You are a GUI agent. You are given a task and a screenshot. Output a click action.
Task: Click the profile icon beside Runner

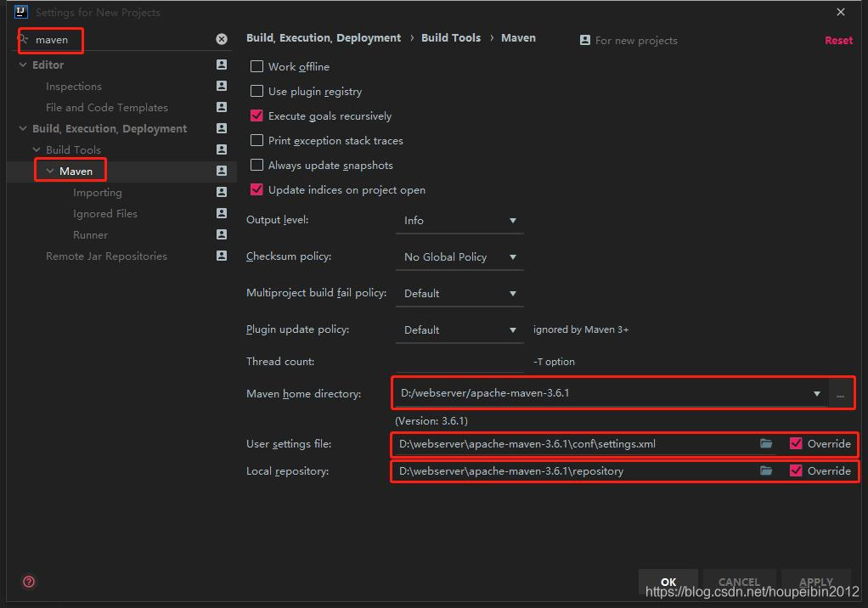[222, 234]
